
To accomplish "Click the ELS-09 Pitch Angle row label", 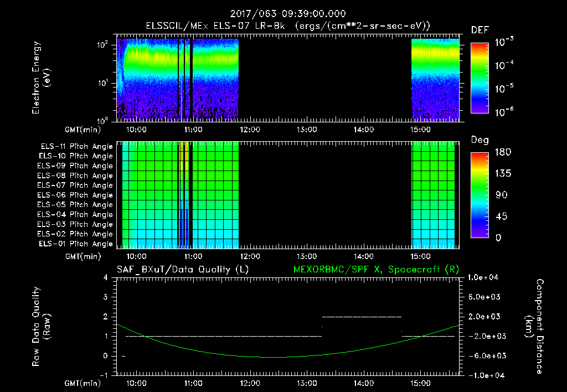I will (75, 166).
